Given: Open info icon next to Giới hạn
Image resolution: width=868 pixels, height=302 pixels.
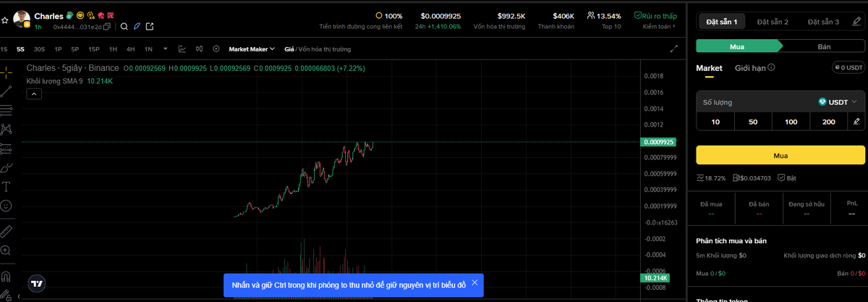Looking at the screenshot, I should coord(771,68).
